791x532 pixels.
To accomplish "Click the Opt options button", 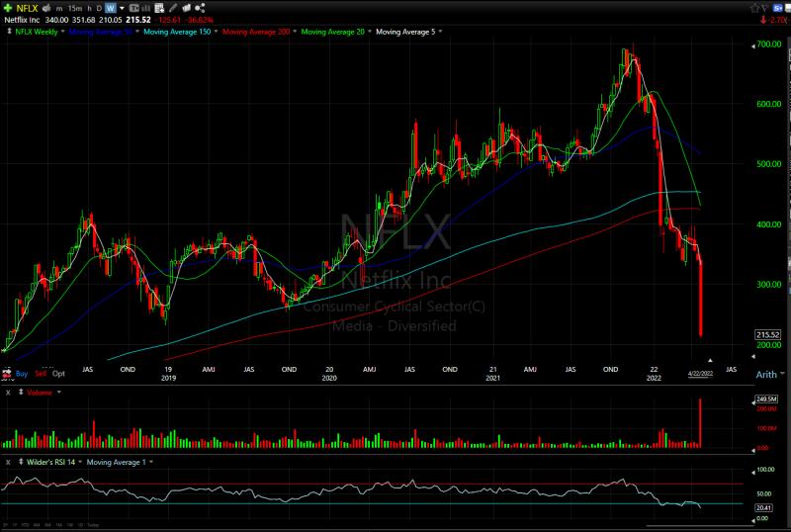I will 58,374.
